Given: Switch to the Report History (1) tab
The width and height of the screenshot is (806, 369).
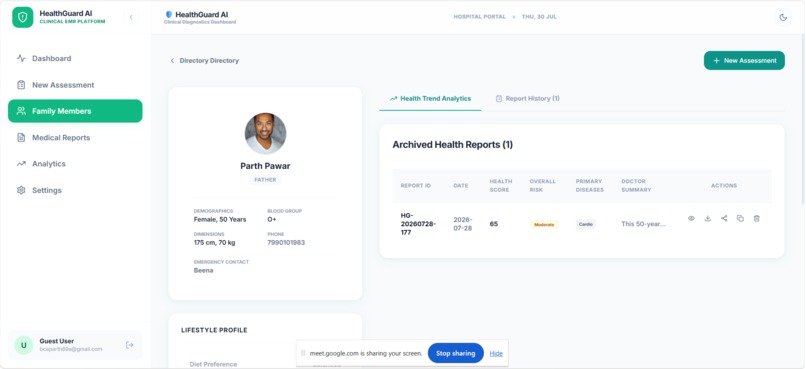Looking at the screenshot, I should pos(527,98).
